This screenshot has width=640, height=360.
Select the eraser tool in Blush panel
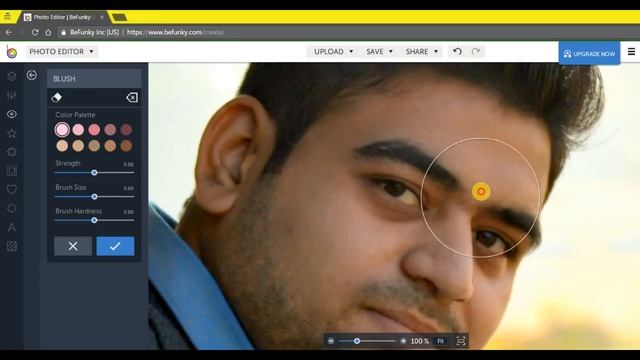coord(56,98)
